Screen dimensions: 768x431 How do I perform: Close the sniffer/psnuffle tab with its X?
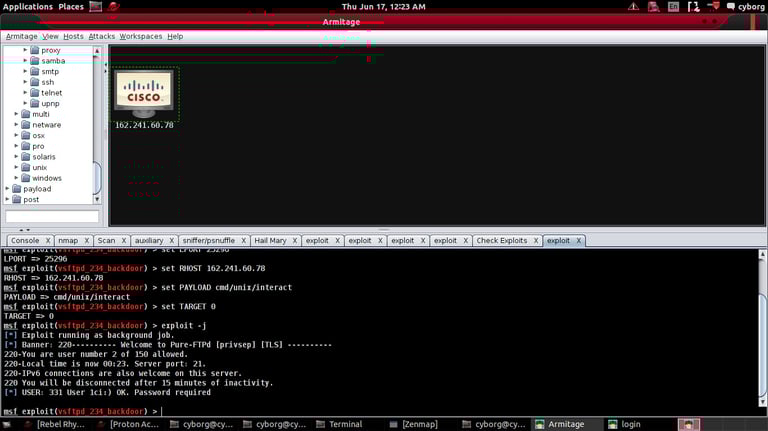(243, 240)
